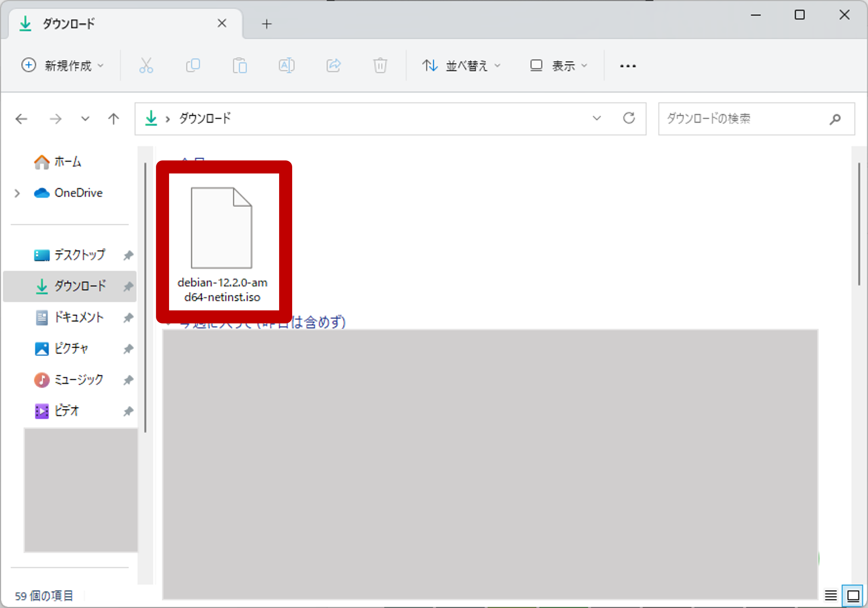Screen dimensions: 868x608
Task: Open the 並べ替え sort dropdown
Action: [461, 65]
